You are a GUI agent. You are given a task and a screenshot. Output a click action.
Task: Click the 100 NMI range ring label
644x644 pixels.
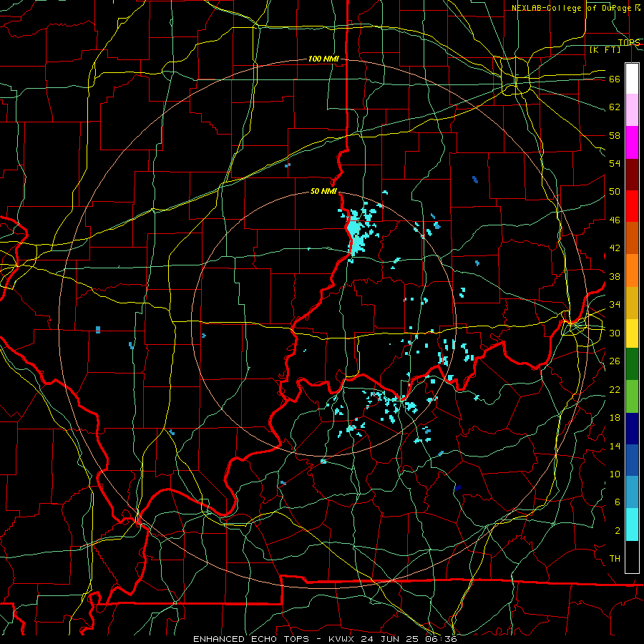pos(323,59)
